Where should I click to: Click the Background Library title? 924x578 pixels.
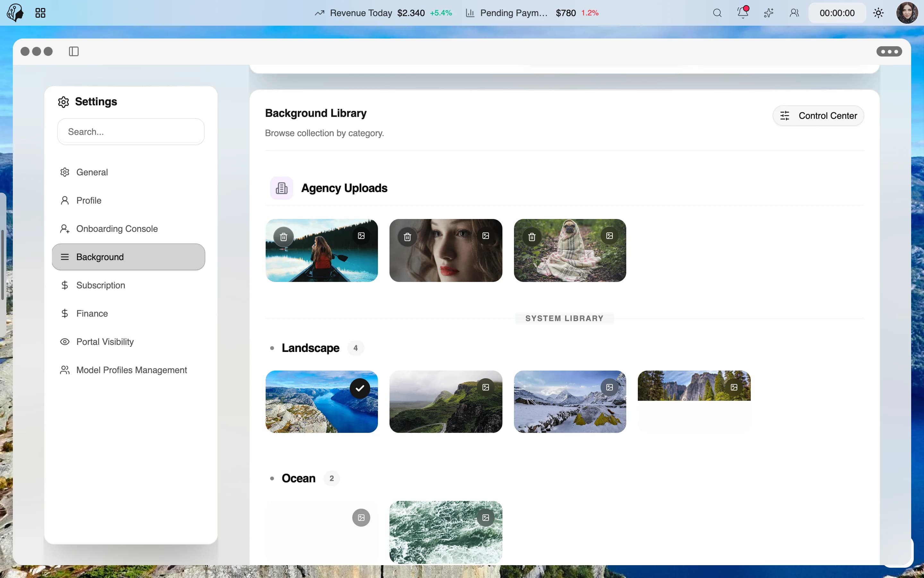[316, 113]
